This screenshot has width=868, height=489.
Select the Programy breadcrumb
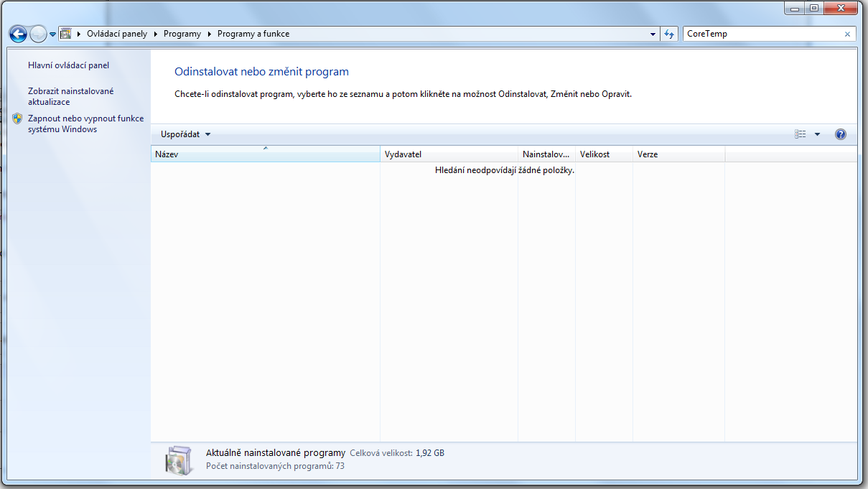click(182, 34)
